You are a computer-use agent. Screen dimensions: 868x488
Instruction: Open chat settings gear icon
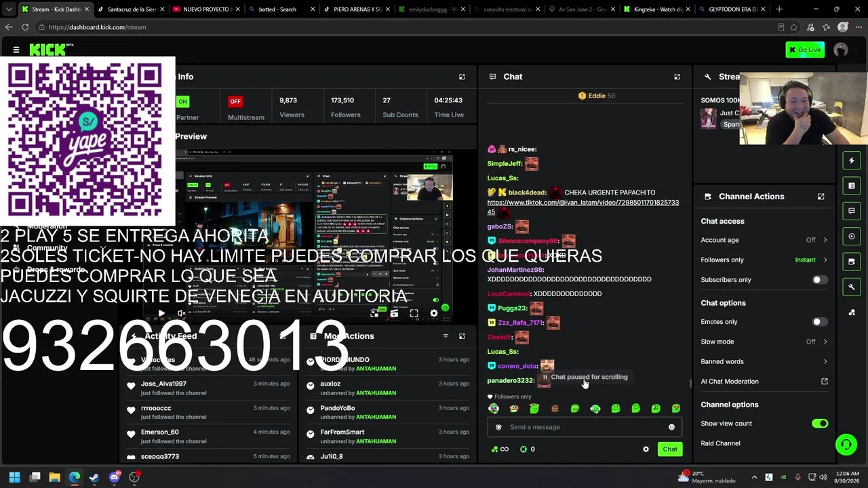[646, 449]
